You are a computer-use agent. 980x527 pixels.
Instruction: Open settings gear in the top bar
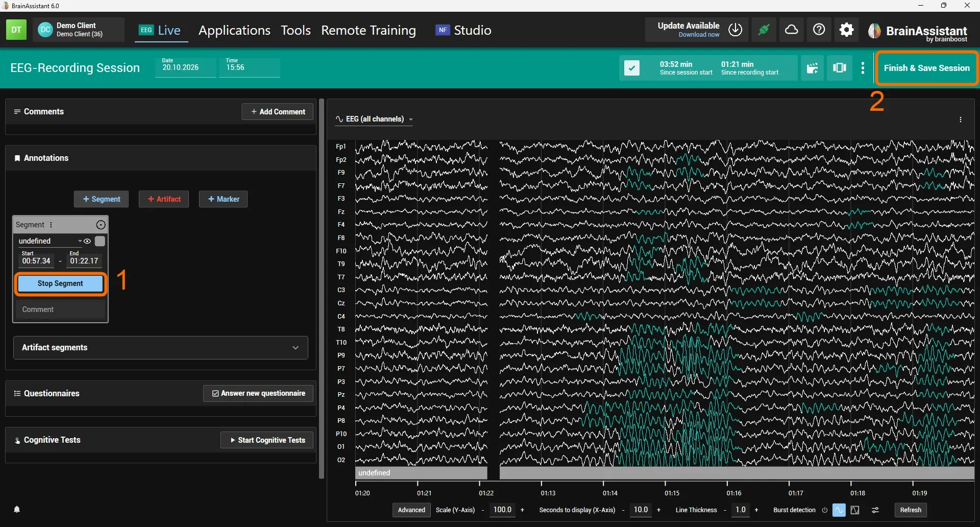847,30
